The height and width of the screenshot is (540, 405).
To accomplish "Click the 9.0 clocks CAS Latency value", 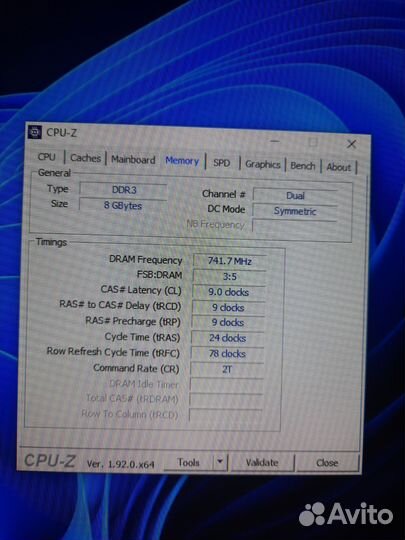I will coord(229,292).
